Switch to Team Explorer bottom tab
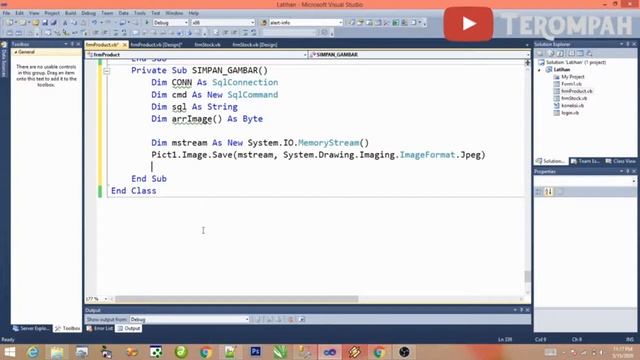The image size is (640, 360). (585, 161)
